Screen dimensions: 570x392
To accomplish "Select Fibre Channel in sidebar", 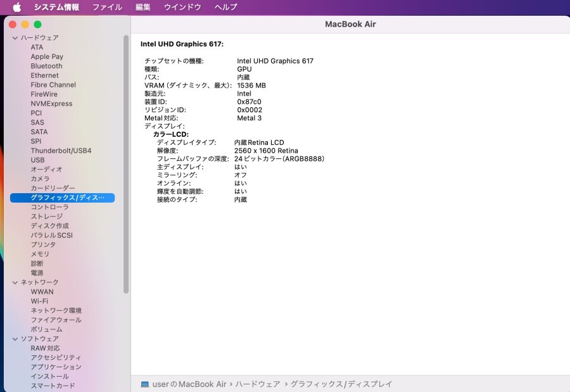I will pos(53,85).
